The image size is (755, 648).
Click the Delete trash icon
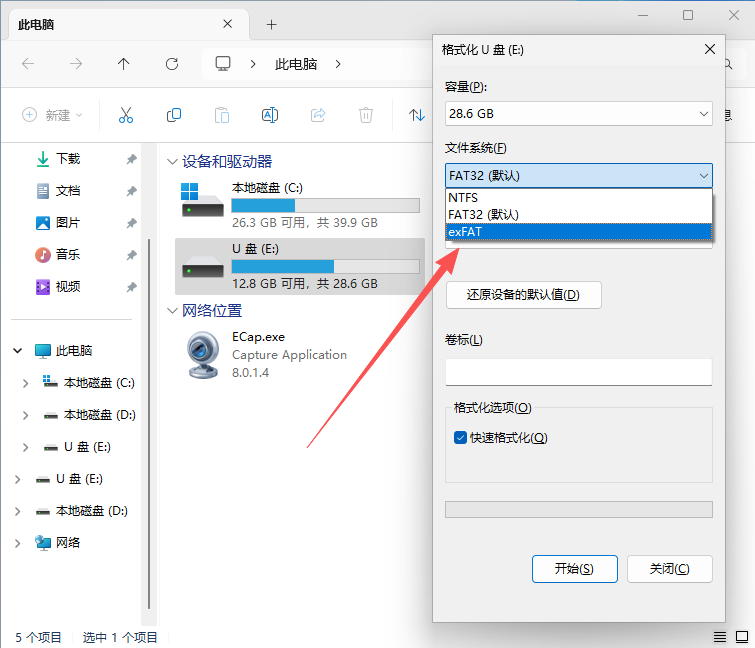[x=365, y=115]
